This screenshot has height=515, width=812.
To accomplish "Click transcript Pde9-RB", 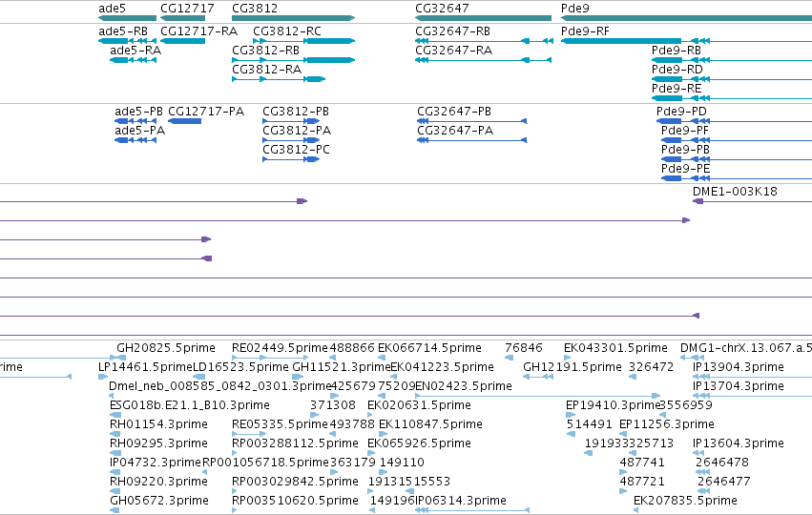I will (x=677, y=51).
